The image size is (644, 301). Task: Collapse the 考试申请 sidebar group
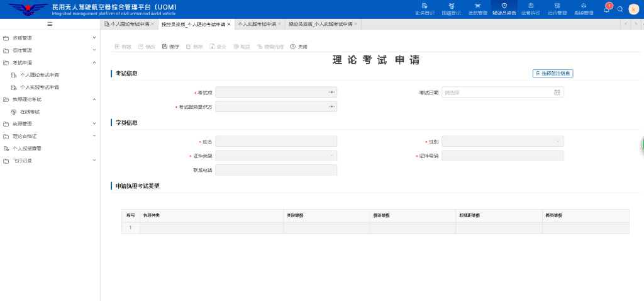point(50,63)
